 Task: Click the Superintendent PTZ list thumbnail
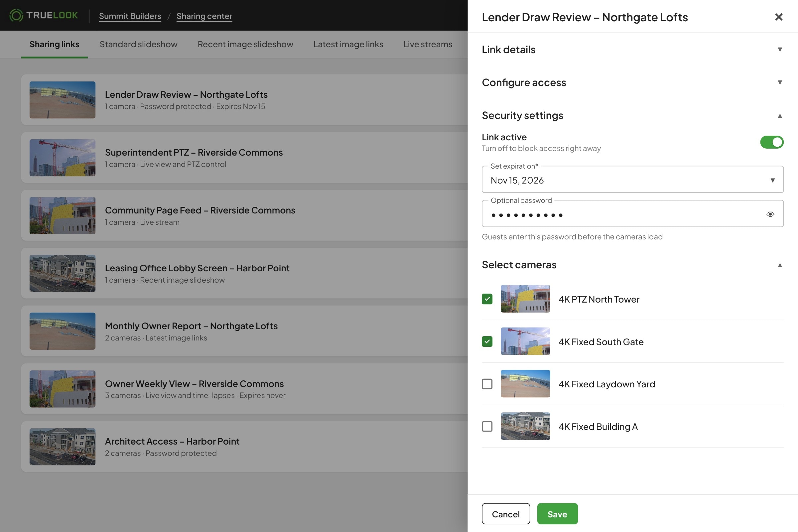(x=63, y=158)
